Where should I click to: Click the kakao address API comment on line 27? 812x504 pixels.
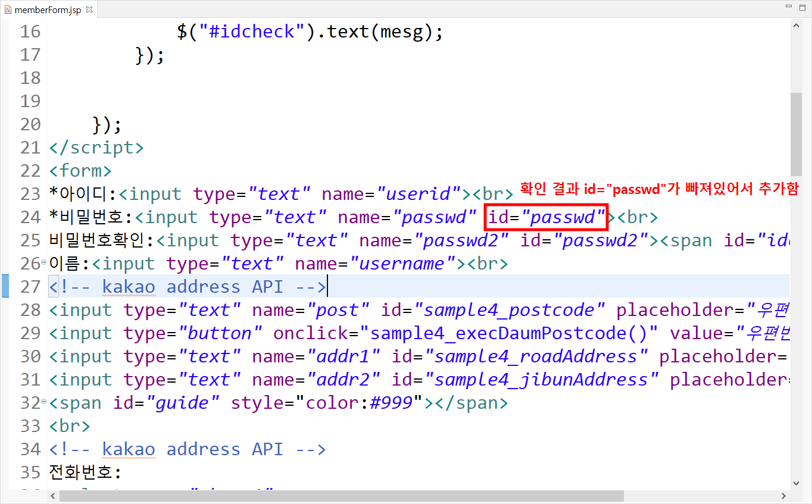(188, 287)
